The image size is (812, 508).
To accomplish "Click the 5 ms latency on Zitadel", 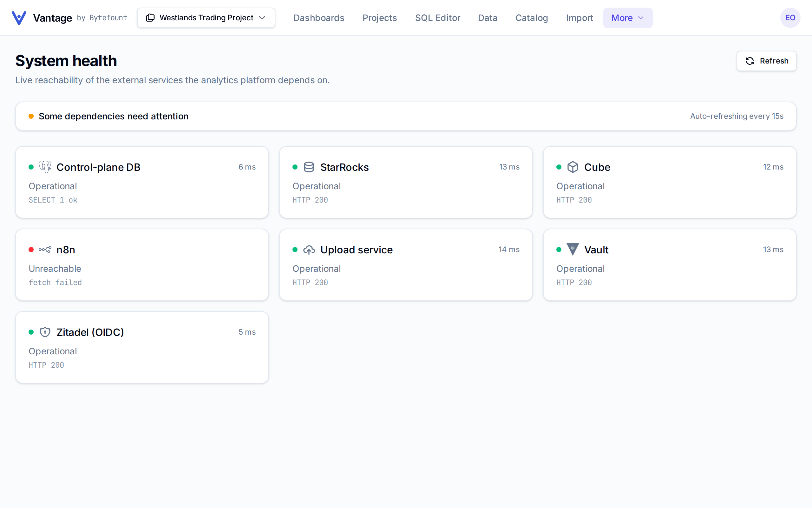I will coord(247,332).
